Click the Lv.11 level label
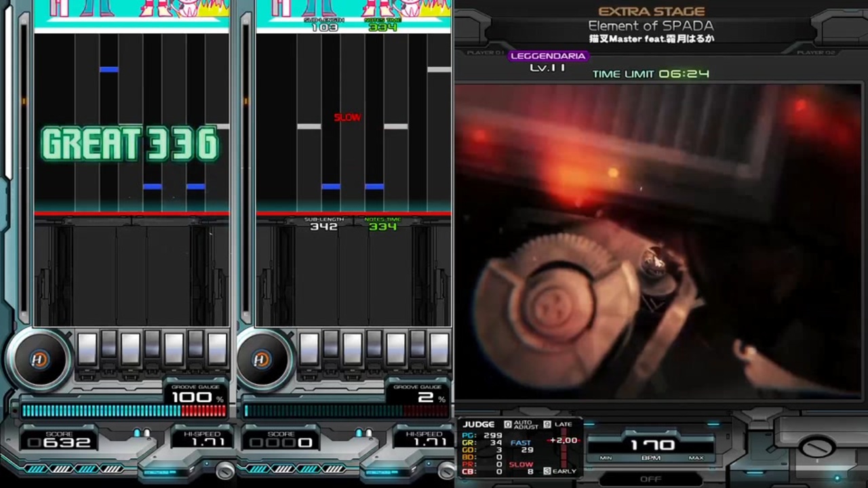Screen dimensions: 868x488 (x=548, y=68)
